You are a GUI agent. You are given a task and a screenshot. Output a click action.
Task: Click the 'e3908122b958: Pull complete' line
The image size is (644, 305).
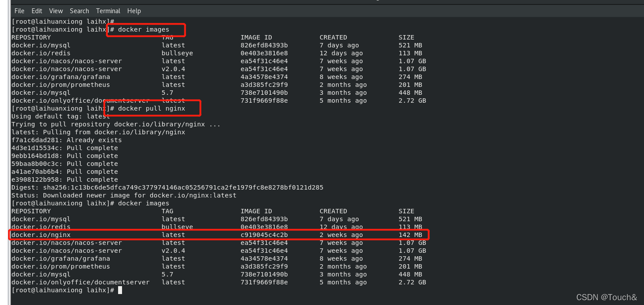pyautogui.click(x=65, y=179)
